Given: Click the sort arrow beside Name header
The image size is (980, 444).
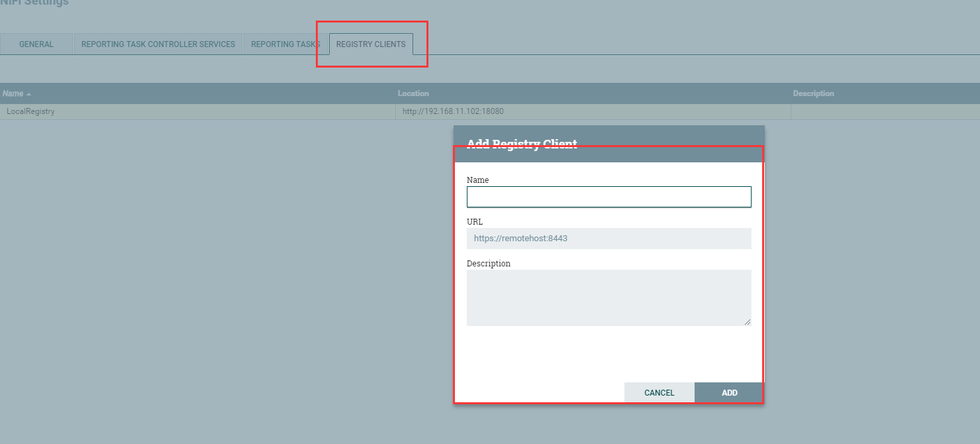Looking at the screenshot, I should pyautogui.click(x=28, y=94).
